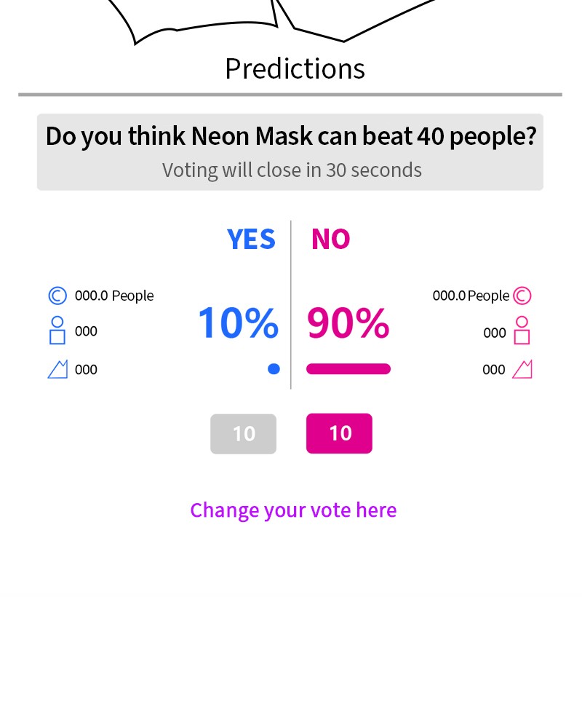Screen dimensions: 582x728
Task: Click the left '000.0 People' count
Action: pyautogui.click(x=114, y=296)
